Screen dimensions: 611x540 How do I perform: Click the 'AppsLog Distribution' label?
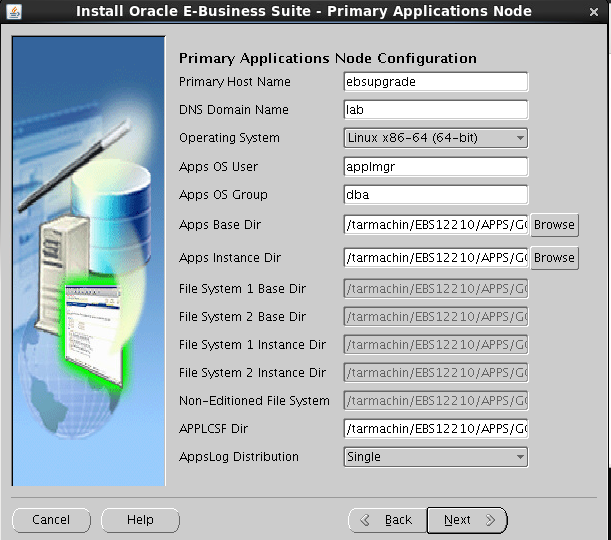[239, 457]
